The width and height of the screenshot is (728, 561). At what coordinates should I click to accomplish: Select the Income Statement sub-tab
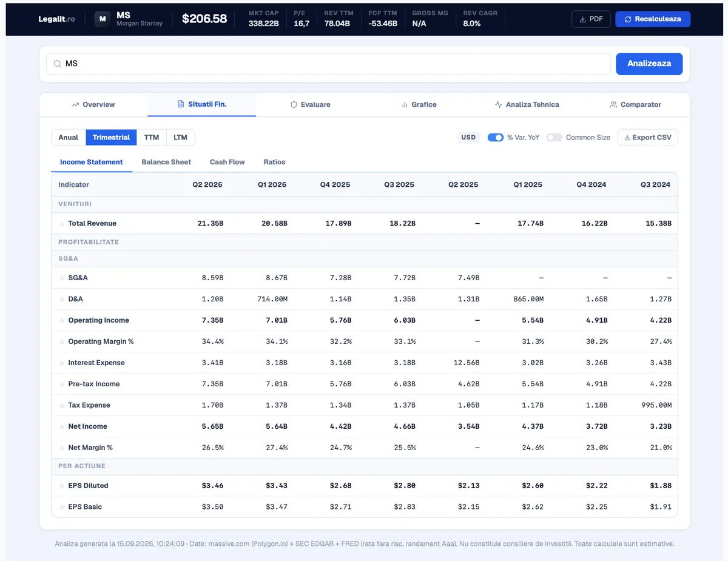pos(92,162)
